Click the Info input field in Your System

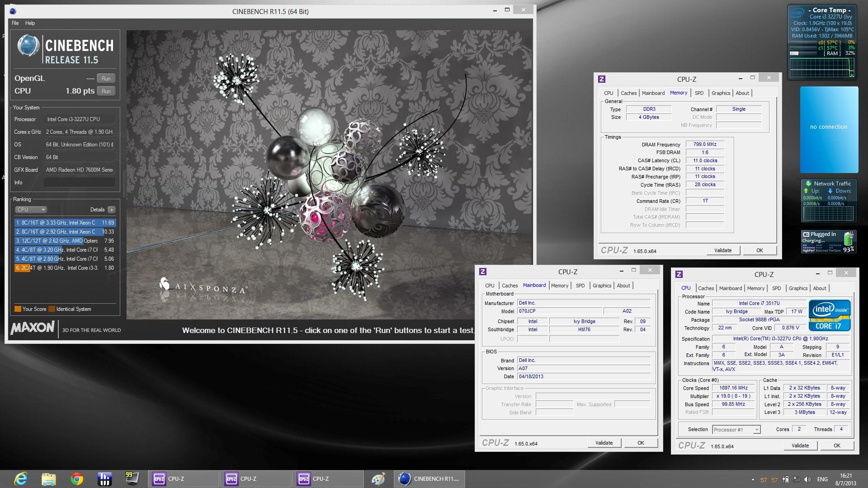click(x=80, y=183)
